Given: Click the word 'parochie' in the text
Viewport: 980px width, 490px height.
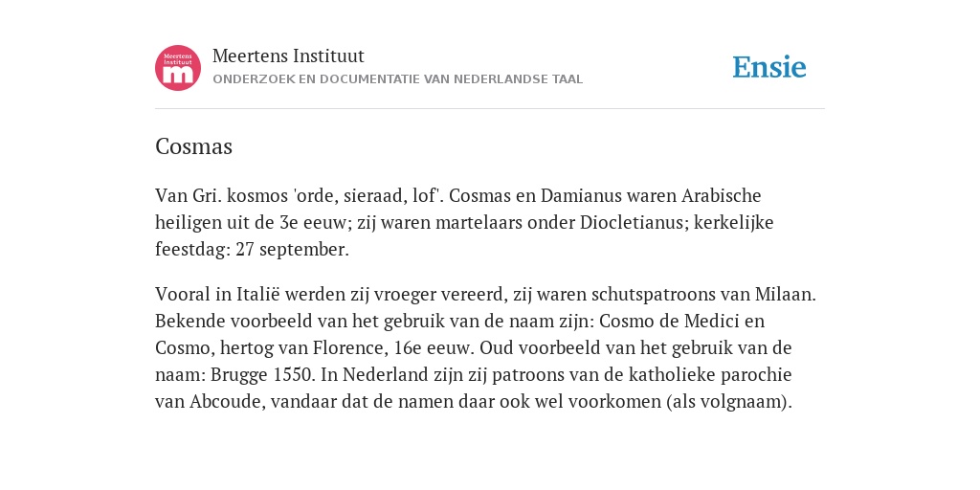Looking at the screenshot, I should [x=756, y=374].
